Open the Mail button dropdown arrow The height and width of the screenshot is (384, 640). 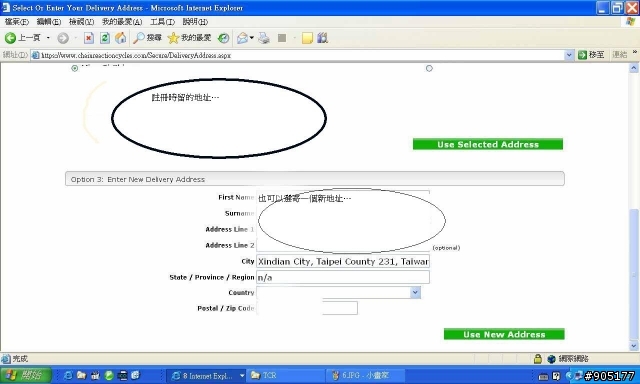[252, 38]
